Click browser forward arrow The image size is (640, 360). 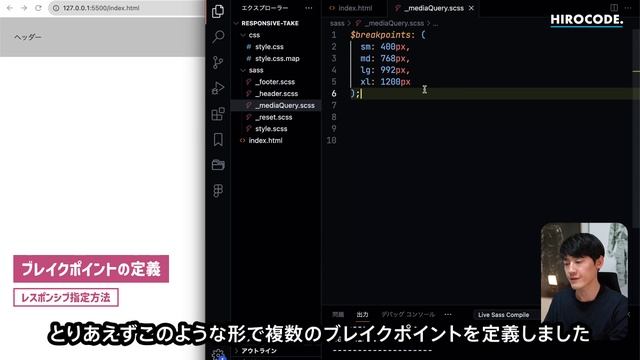[x=24, y=8]
